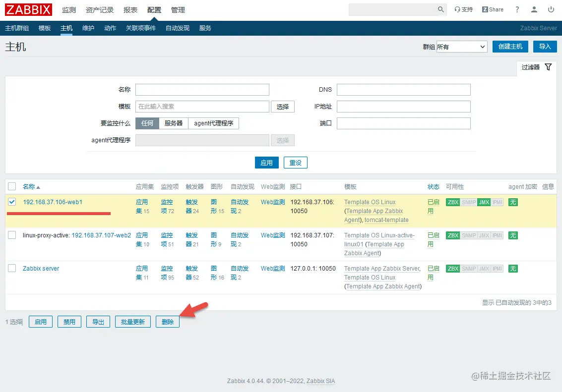Click the 启用 button

[41, 322]
